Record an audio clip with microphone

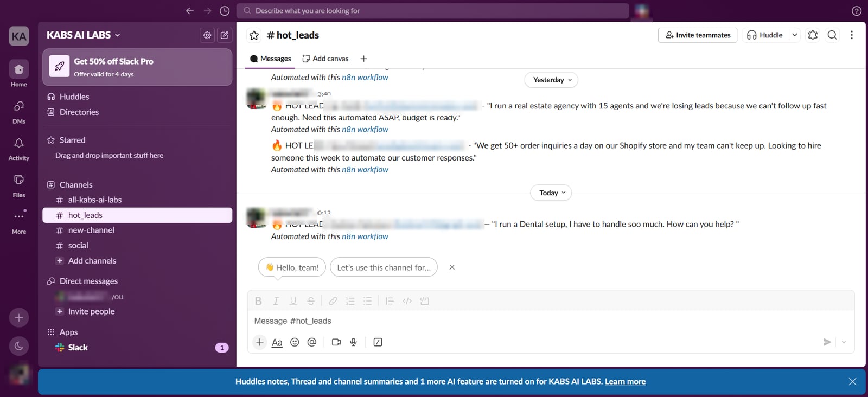(x=354, y=342)
